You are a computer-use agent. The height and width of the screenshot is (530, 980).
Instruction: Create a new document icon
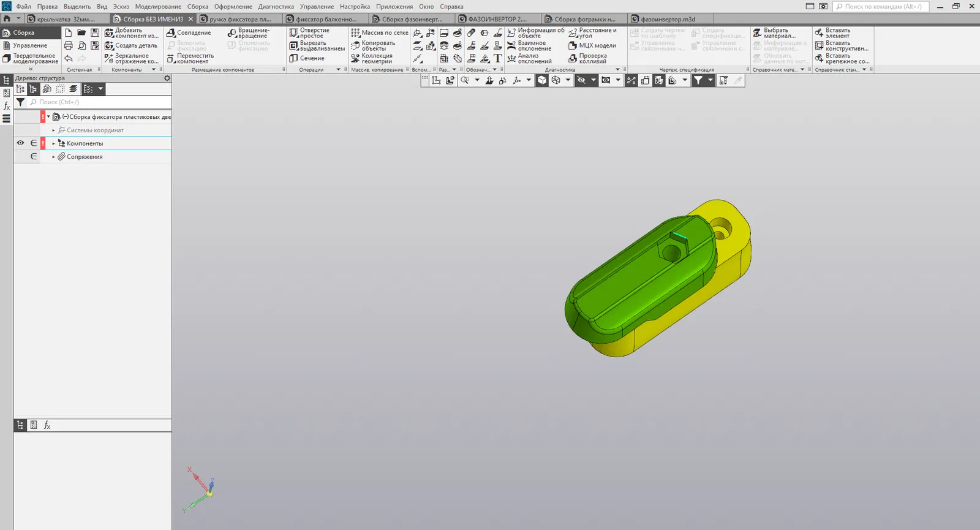pos(68,32)
